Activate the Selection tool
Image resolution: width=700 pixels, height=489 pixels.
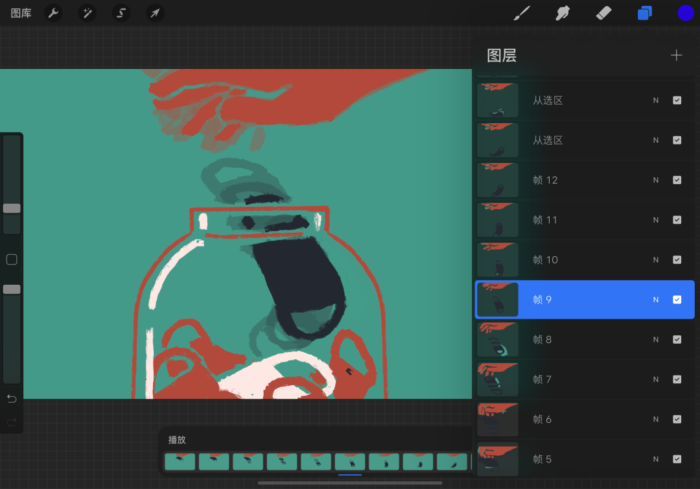[x=121, y=13]
